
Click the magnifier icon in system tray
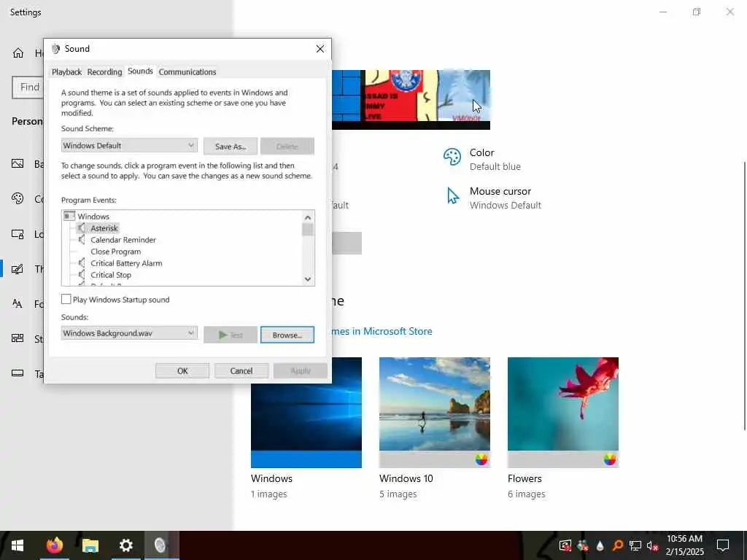click(618, 545)
